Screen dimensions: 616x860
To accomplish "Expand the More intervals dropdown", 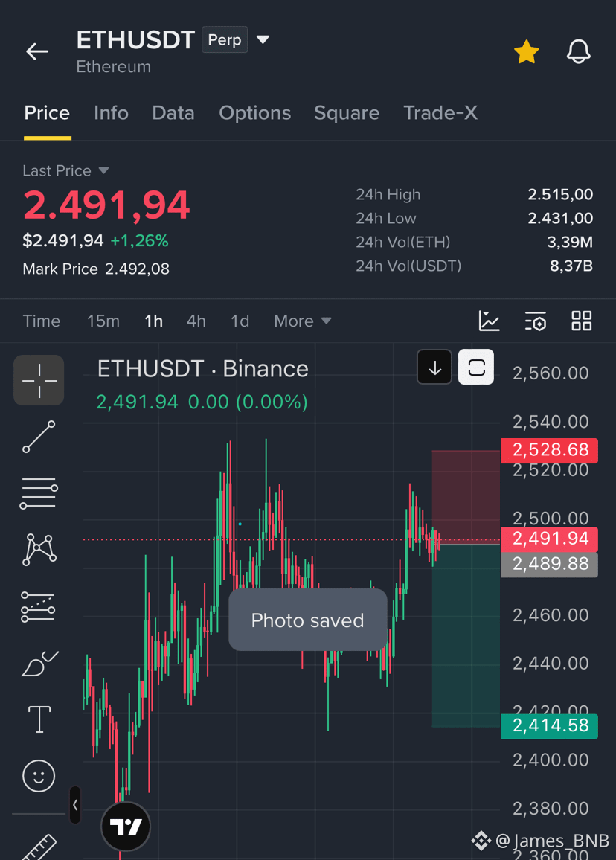I will (x=303, y=321).
